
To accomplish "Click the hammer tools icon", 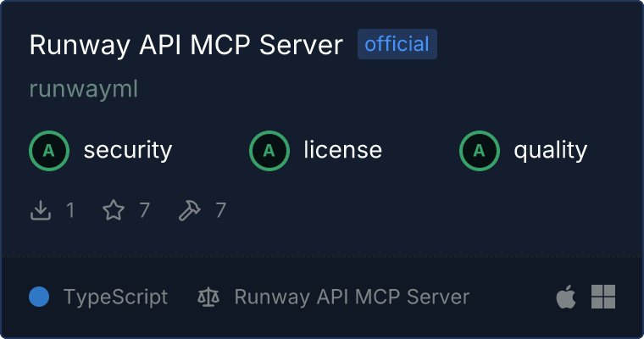I will (x=190, y=210).
